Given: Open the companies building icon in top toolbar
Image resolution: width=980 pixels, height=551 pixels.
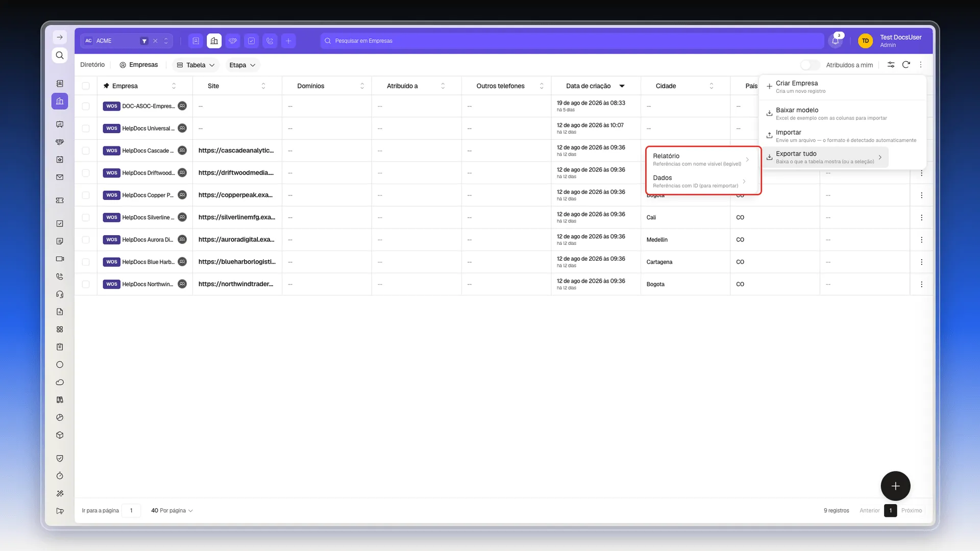Looking at the screenshot, I should 214,41.
